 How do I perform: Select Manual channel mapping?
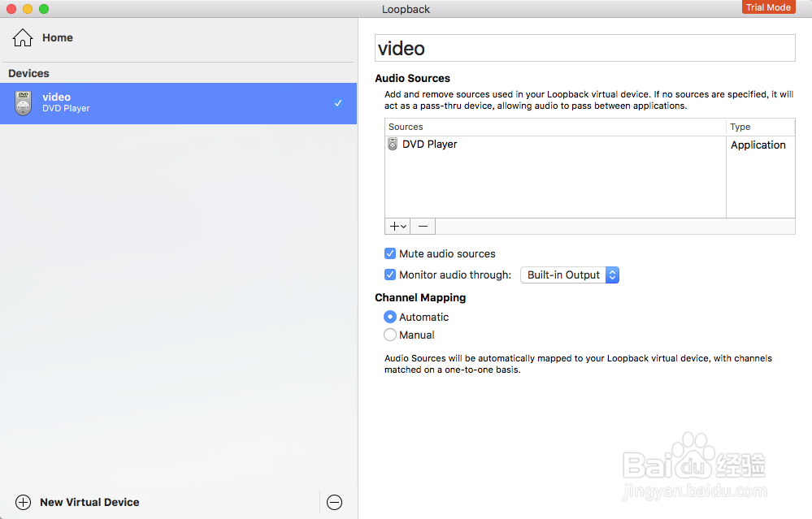click(x=390, y=335)
